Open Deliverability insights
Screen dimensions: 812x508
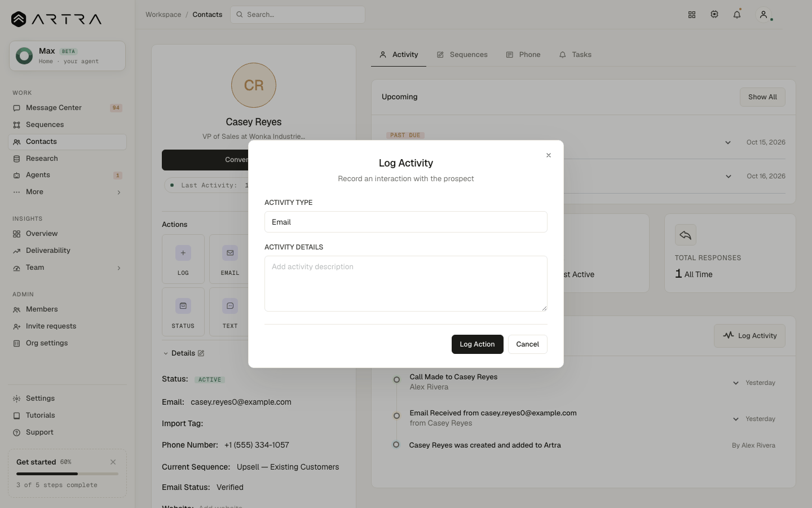[67, 251]
